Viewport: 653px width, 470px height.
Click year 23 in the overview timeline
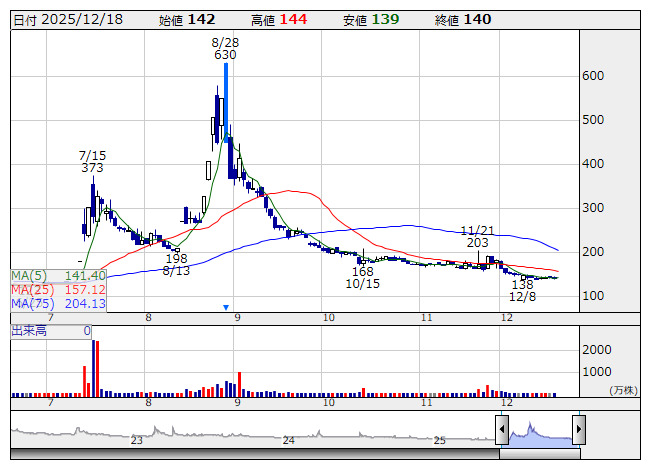(x=137, y=440)
